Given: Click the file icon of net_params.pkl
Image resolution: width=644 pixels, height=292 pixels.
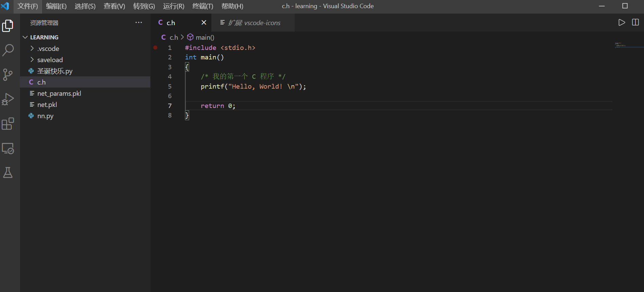Looking at the screenshot, I should pos(32,93).
